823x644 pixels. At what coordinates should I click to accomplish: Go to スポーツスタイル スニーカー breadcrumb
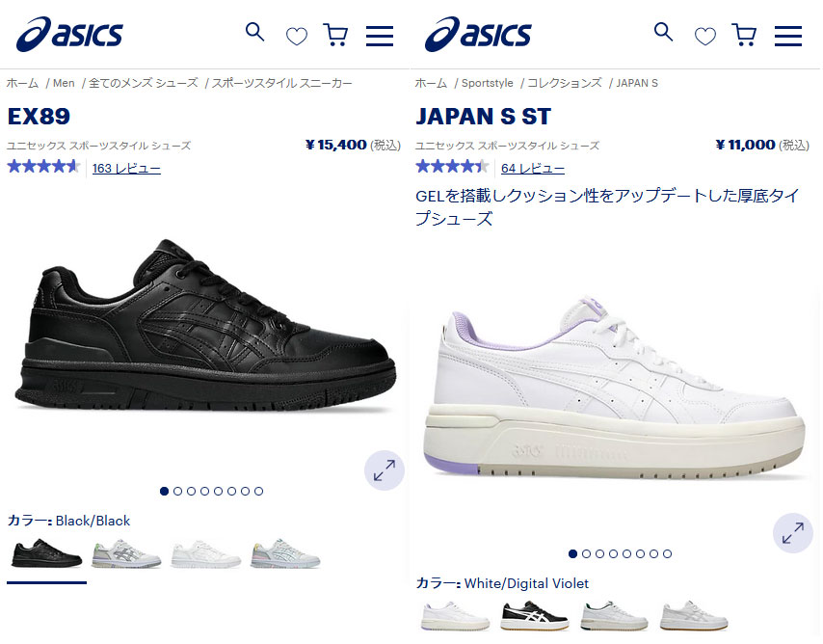[x=281, y=83]
